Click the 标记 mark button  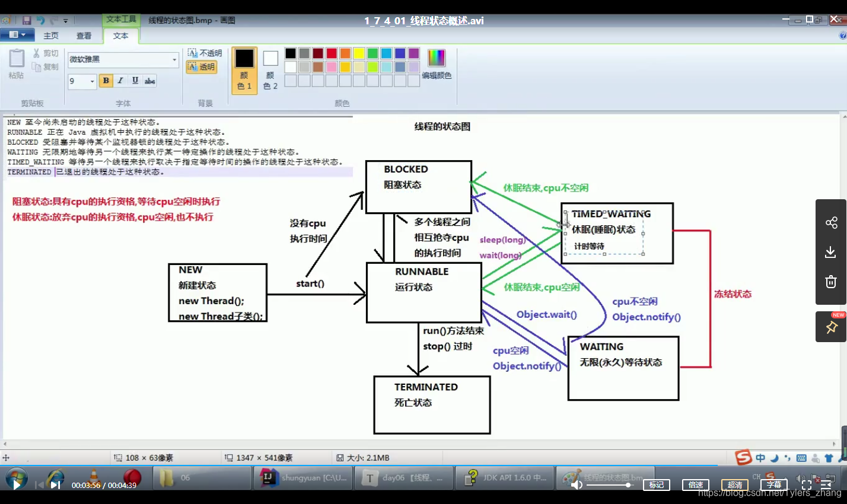pos(657,485)
